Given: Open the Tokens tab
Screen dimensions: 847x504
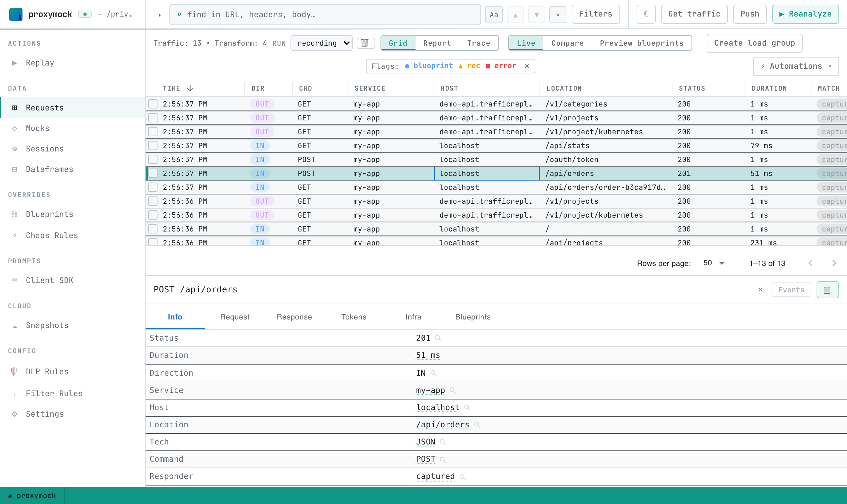Looking at the screenshot, I should click(x=354, y=317).
